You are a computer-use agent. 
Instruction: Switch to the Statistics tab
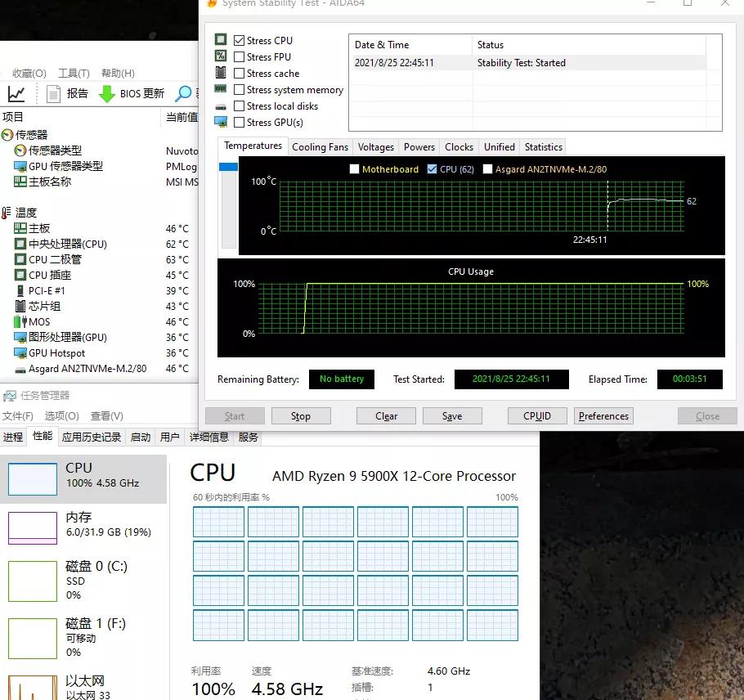click(542, 146)
